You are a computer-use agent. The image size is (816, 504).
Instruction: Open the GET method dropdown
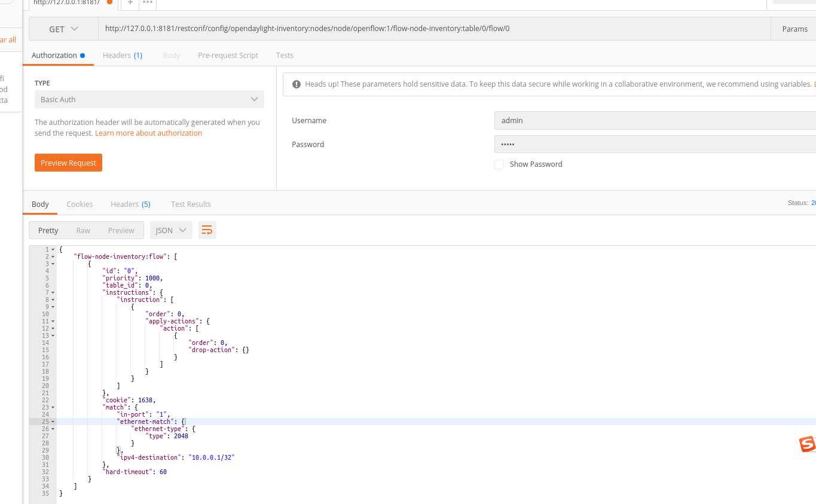point(63,29)
